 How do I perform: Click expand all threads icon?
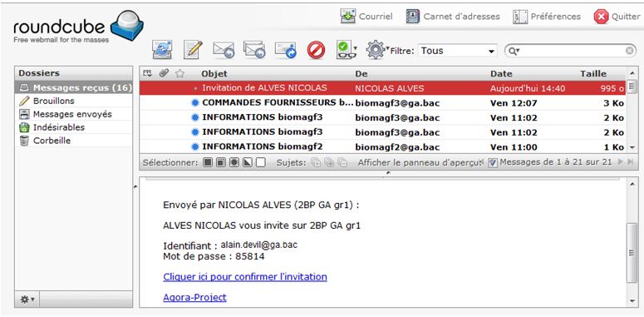(x=316, y=162)
